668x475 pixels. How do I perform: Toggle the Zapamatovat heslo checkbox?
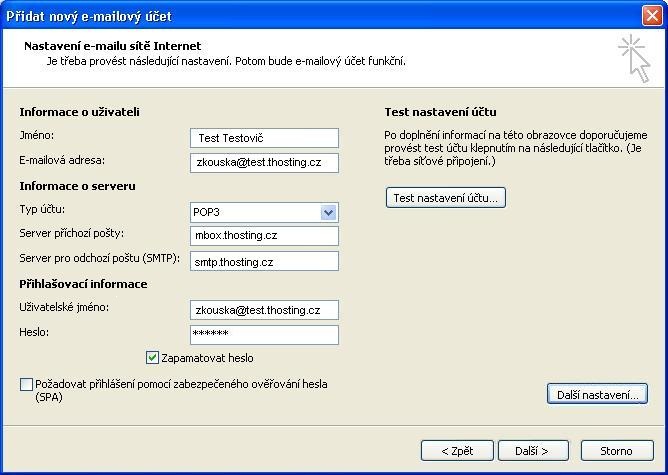tap(153, 358)
